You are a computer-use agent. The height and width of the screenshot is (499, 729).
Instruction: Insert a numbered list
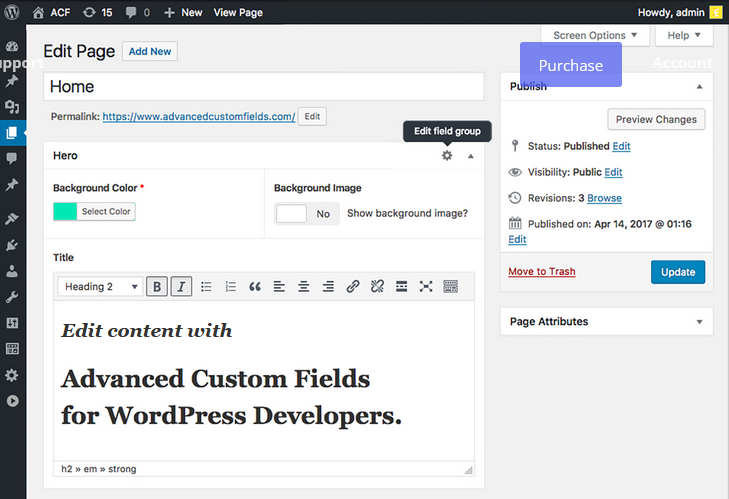pos(231,286)
